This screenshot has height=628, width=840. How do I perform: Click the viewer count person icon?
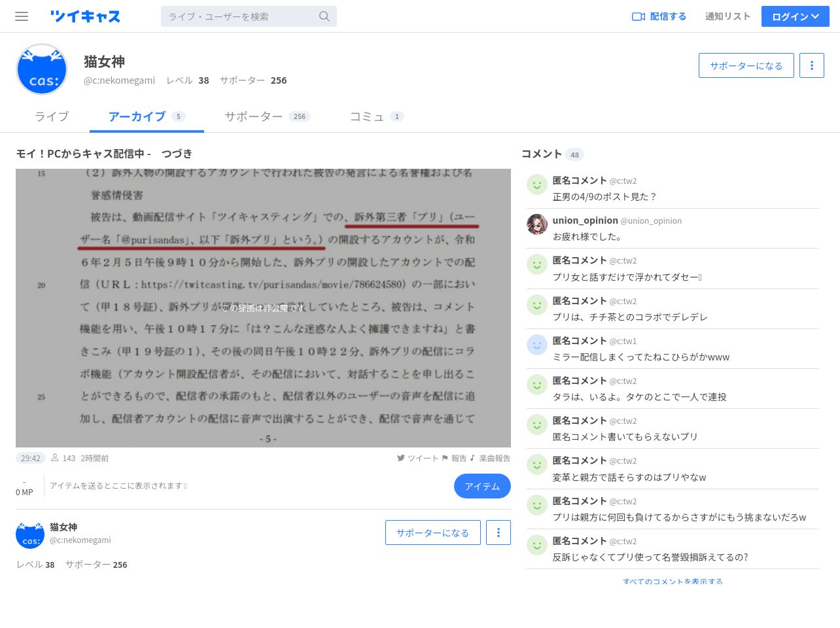[55, 458]
